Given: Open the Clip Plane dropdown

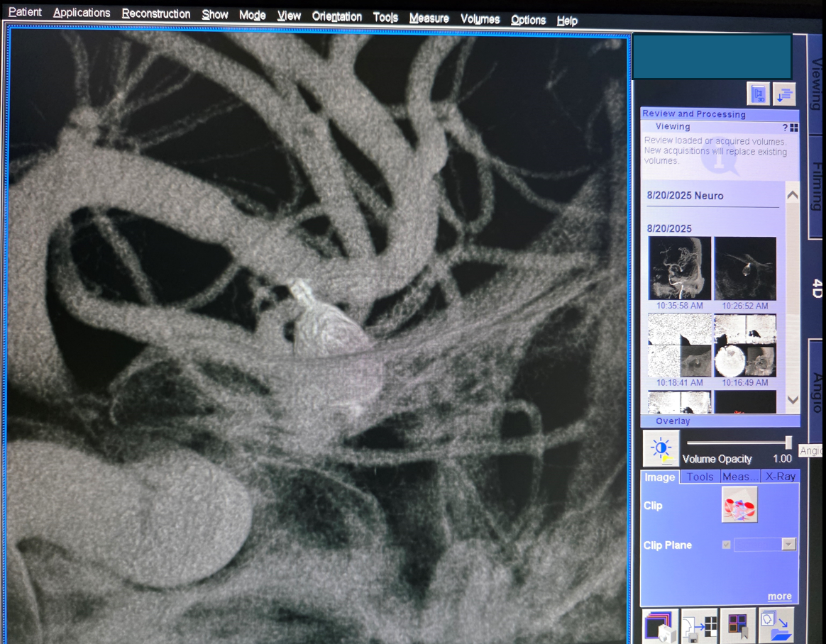Looking at the screenshot, I should pos(788,545).
